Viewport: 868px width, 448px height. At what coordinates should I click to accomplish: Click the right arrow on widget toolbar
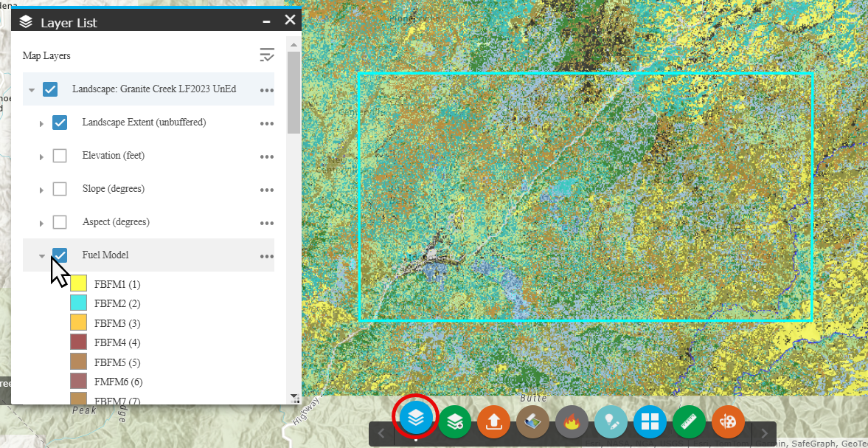click(x=764, y=432)
